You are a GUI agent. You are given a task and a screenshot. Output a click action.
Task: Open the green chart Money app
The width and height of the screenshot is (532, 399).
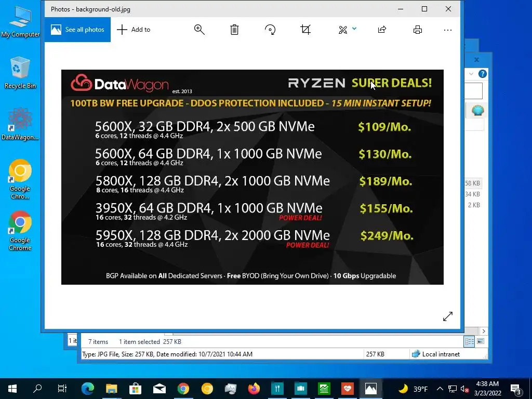pyautogui.click(x=324, y=389)
